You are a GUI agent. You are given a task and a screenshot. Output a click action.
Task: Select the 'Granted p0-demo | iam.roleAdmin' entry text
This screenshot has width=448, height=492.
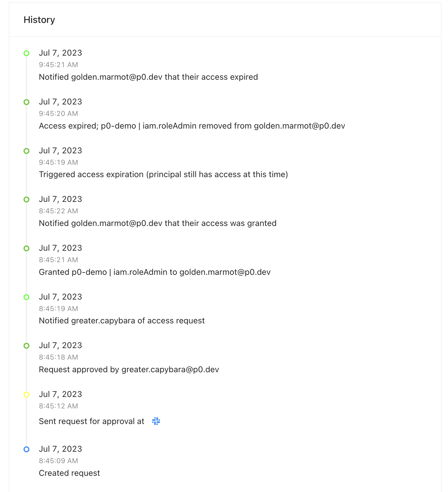point(155,272)
